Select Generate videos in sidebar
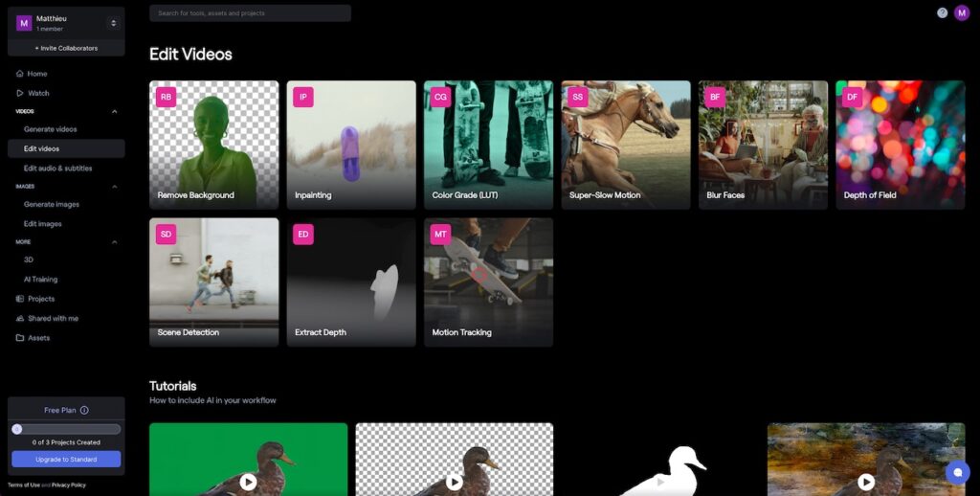Screen dimensions: 980x496 pos(51,129)
